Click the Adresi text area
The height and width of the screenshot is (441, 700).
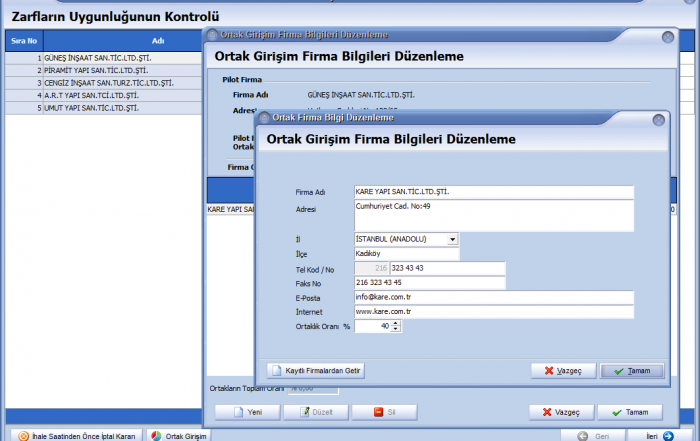click(494, 215)
